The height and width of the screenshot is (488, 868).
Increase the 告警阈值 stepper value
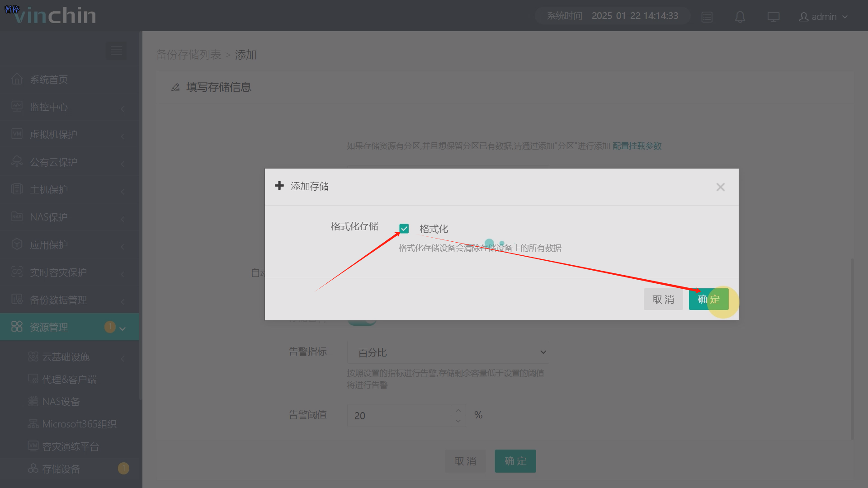click(458, 410)
